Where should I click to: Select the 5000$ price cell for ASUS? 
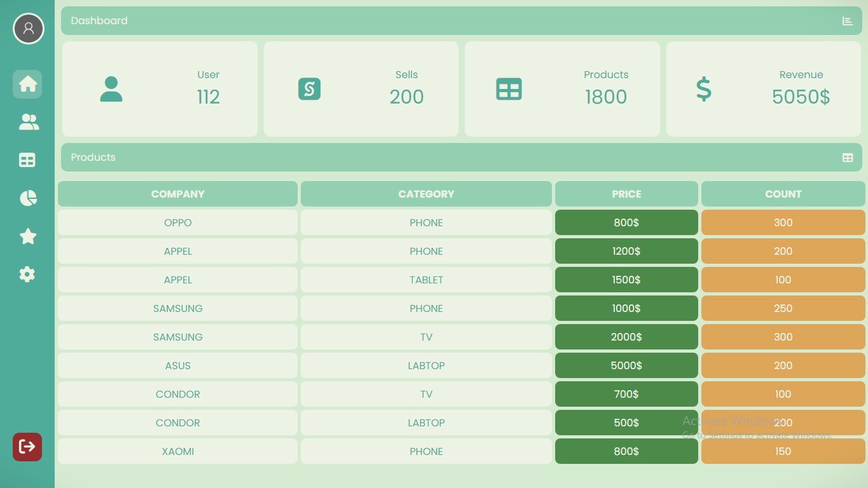[x=626, y=365]
